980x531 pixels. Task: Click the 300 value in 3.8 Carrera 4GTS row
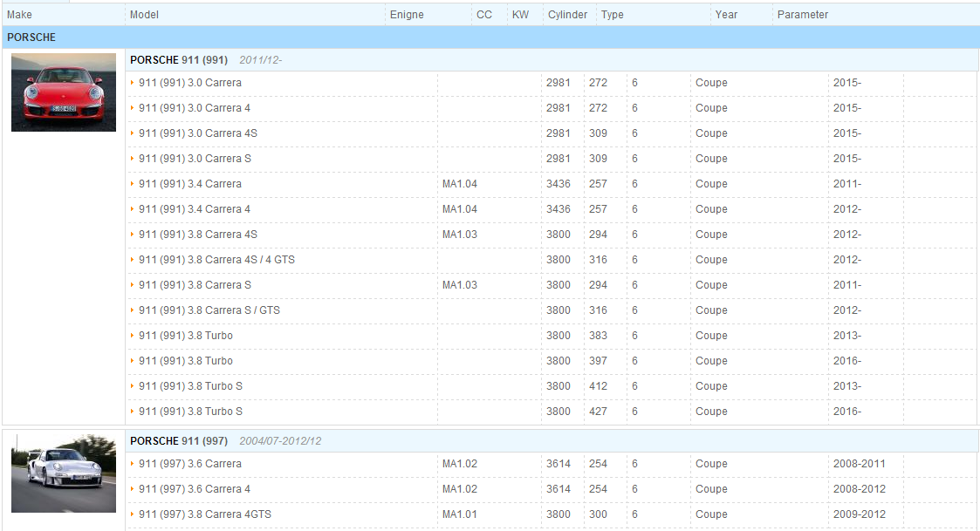(x=598, y=514)
